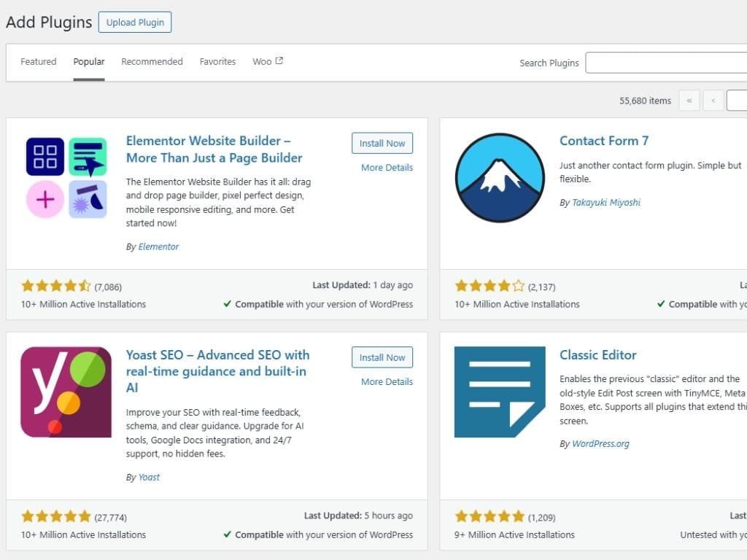Click the Classic Editor document icon
Image resolution: width=747 pixels, height=560 pixels.
(500, 392)
